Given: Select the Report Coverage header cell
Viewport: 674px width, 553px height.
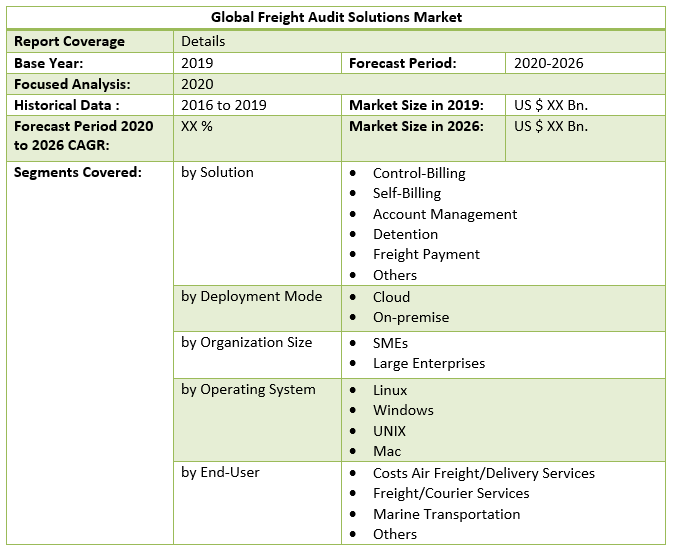Looking at the screenshot, I should pos(69,42).
